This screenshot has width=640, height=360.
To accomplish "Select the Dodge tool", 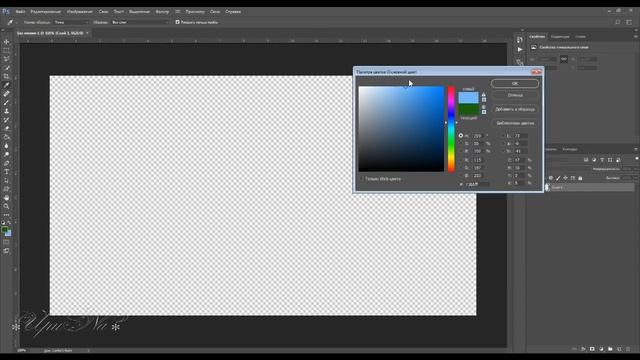I will pyautogui.click(x=7, y=154).
